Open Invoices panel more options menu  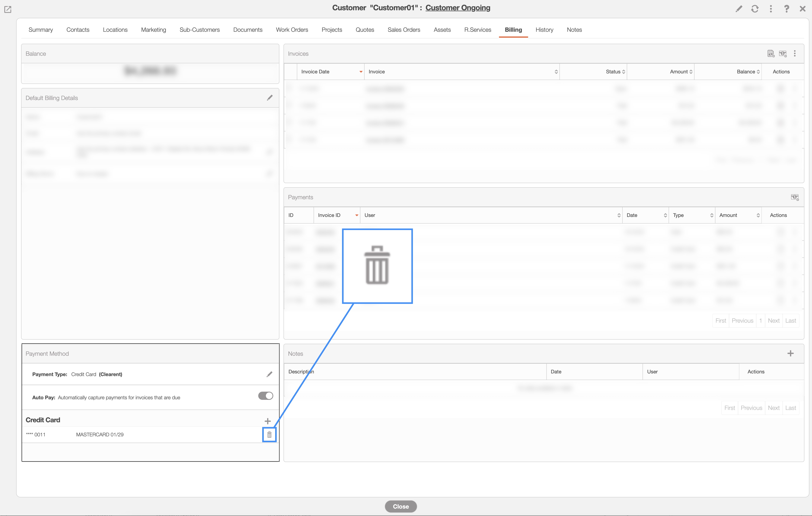tap(795, 54)
